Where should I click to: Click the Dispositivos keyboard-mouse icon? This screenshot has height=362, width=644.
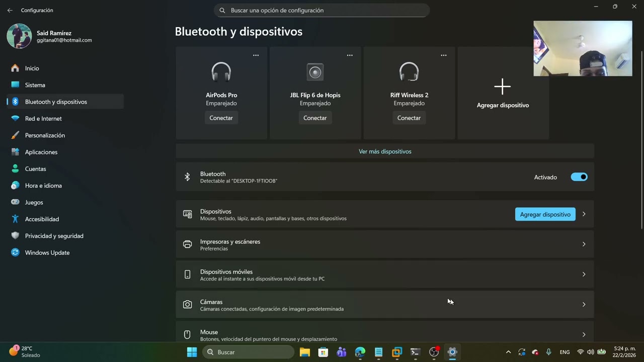point(188,214)
